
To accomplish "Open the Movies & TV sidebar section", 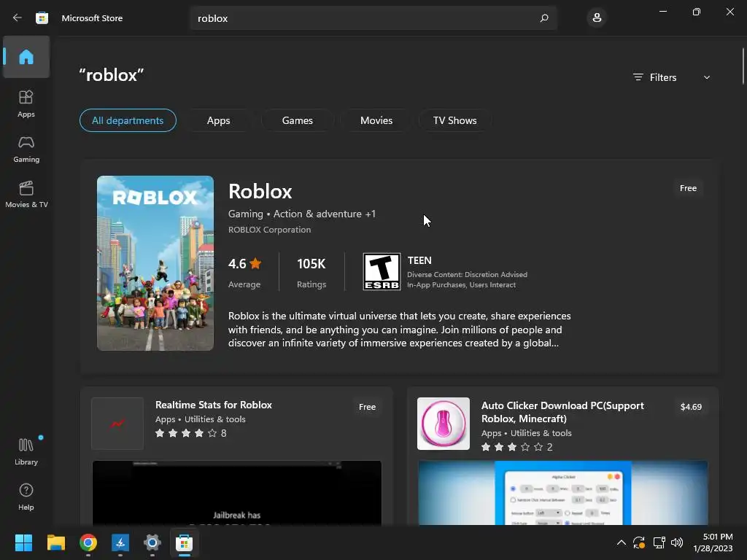I will 26,194.
